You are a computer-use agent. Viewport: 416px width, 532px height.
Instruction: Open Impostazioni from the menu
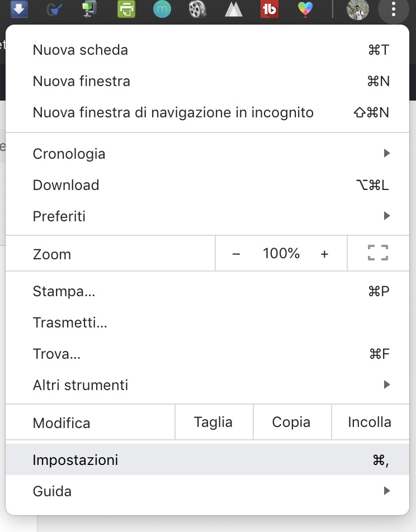(x=207, y=460)
